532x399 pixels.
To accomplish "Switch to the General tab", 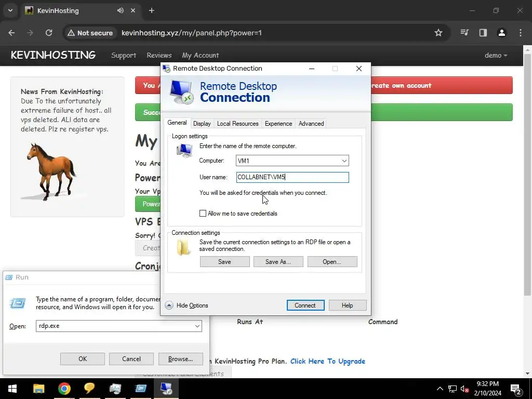I will coord(177,123).
